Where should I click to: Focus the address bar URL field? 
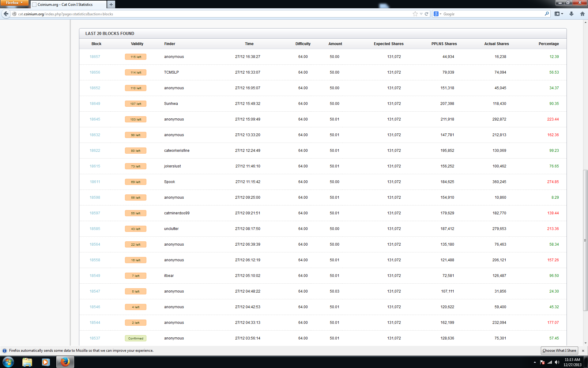pos(214,14)
